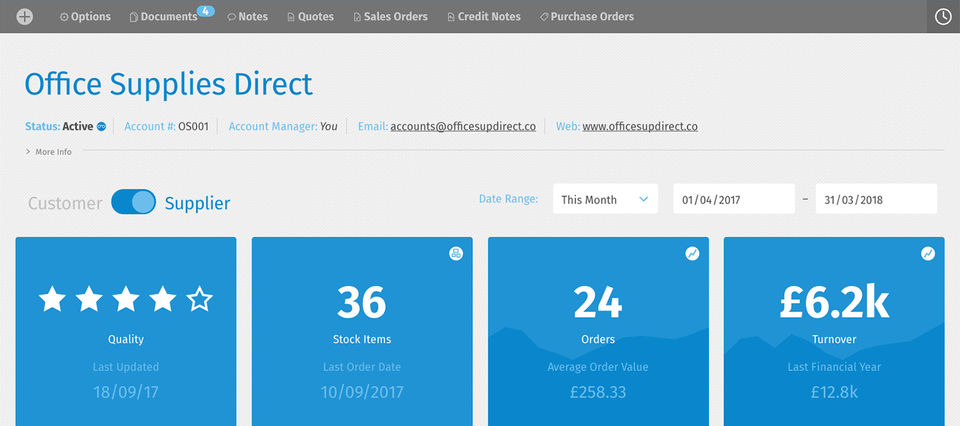Screen dimensions: 960x426
Task: Click the 36 Stock Items figure
Action: coord(362,303)
